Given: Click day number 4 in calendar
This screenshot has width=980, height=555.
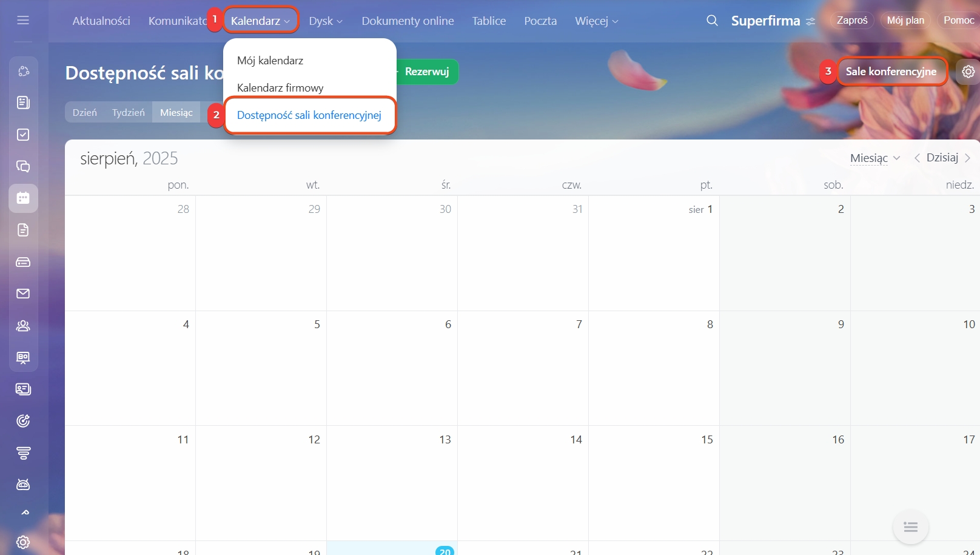Looking at the screenshot, I should pos(186,324).
